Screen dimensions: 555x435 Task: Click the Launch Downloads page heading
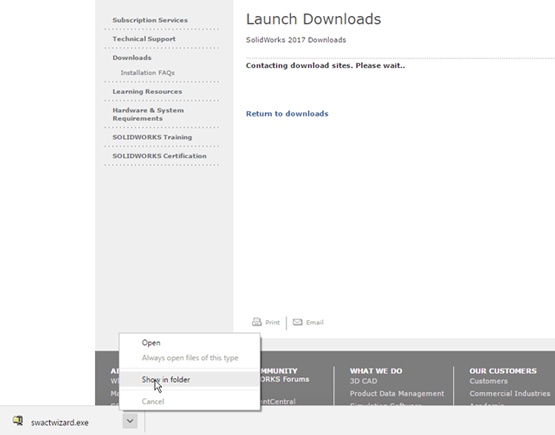314,19
